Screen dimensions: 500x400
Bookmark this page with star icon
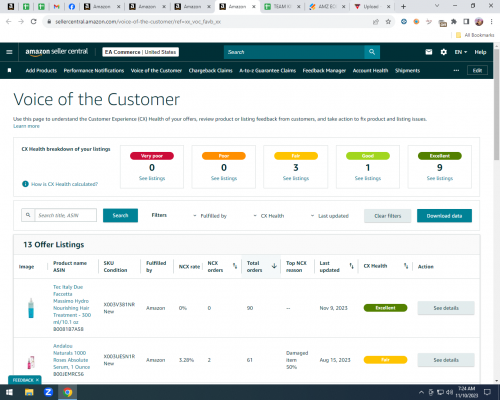(388, 22)
